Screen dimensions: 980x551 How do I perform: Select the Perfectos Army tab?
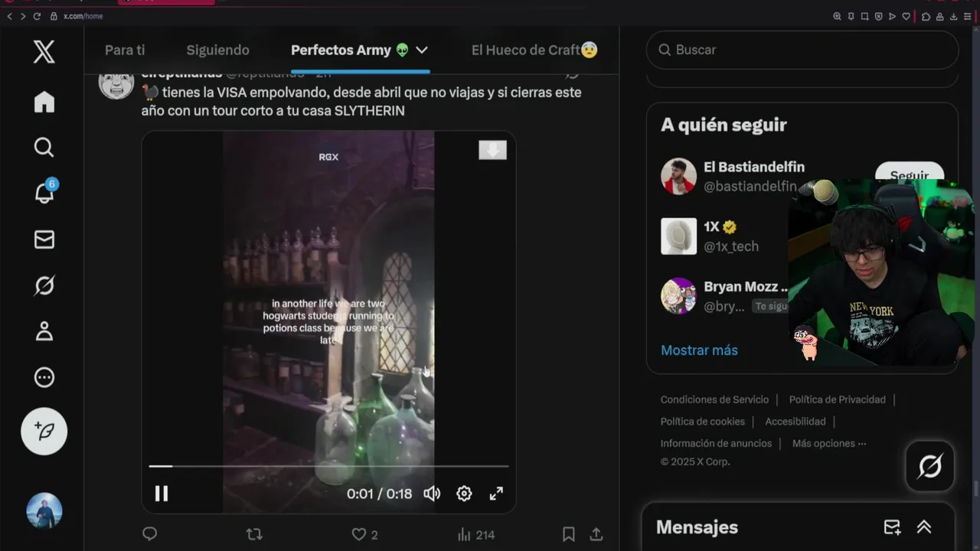[x=350, y=50]
